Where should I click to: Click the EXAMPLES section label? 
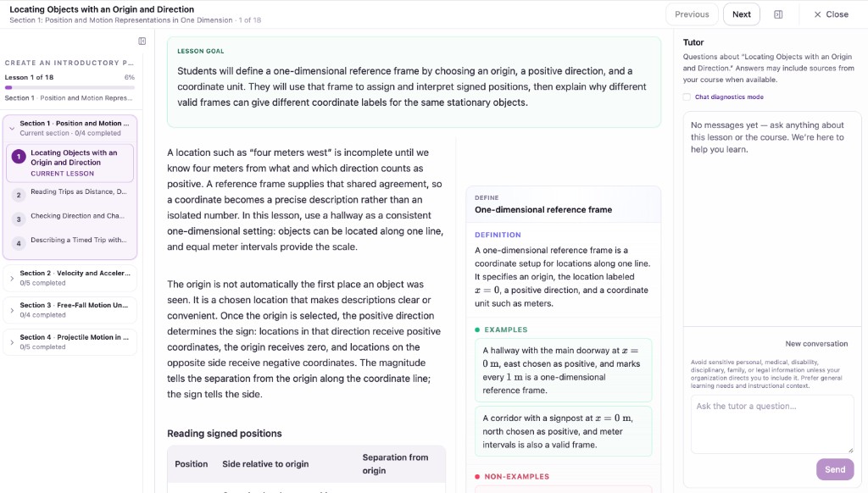505,330
